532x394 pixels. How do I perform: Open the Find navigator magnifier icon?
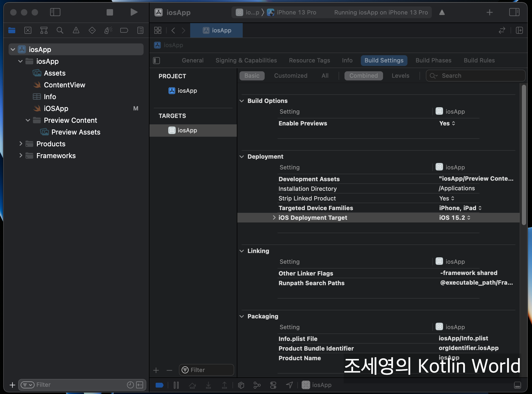60,30
